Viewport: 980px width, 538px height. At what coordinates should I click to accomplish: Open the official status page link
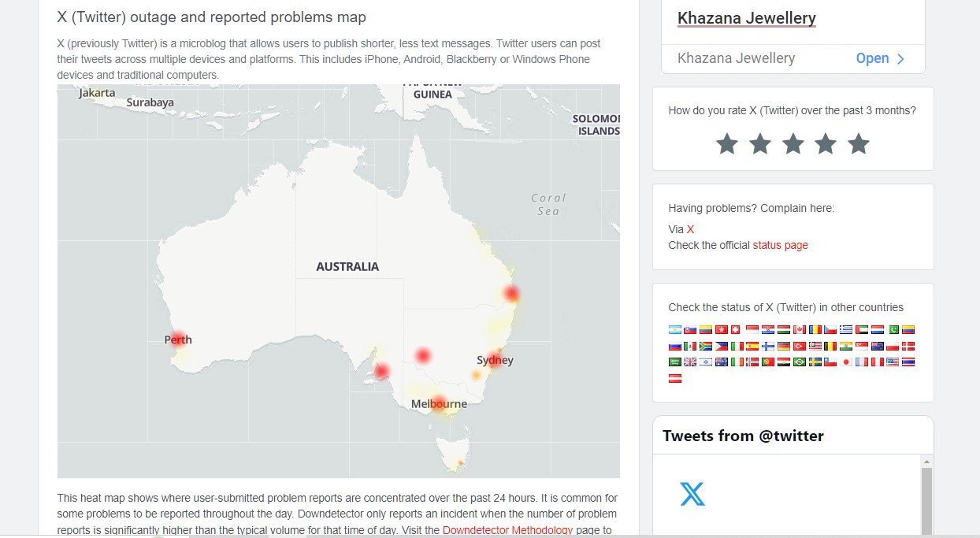tap(781, 245)
